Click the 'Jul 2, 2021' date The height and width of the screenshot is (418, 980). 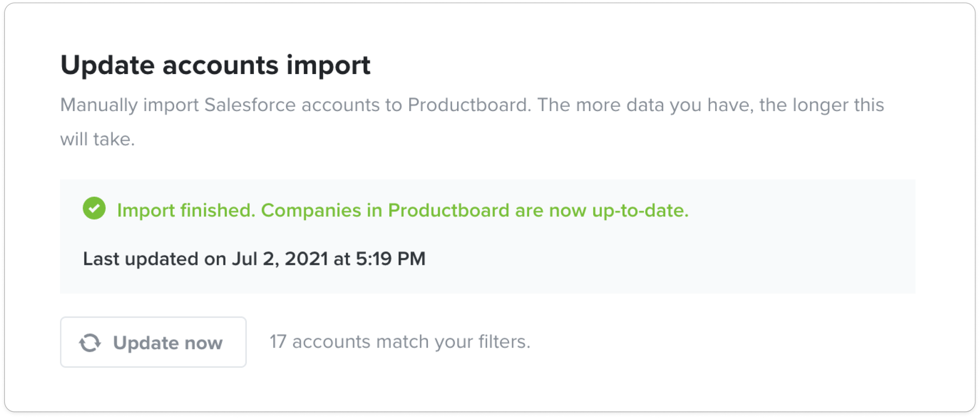(x=280, y=259)
